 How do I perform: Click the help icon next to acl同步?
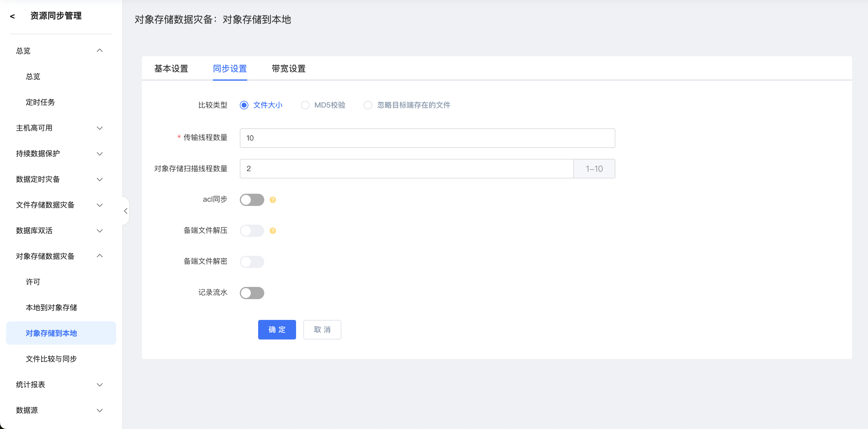(x=273, y=200)
